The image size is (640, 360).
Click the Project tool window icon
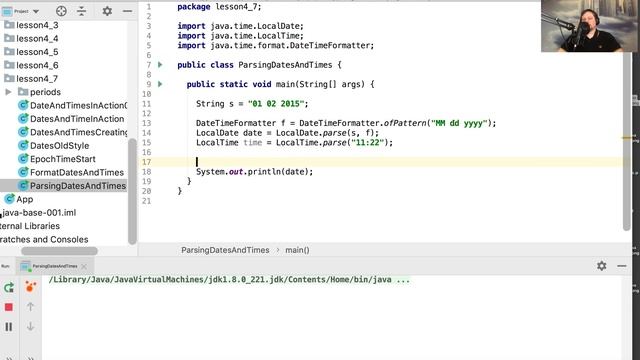tap(7, 11)
